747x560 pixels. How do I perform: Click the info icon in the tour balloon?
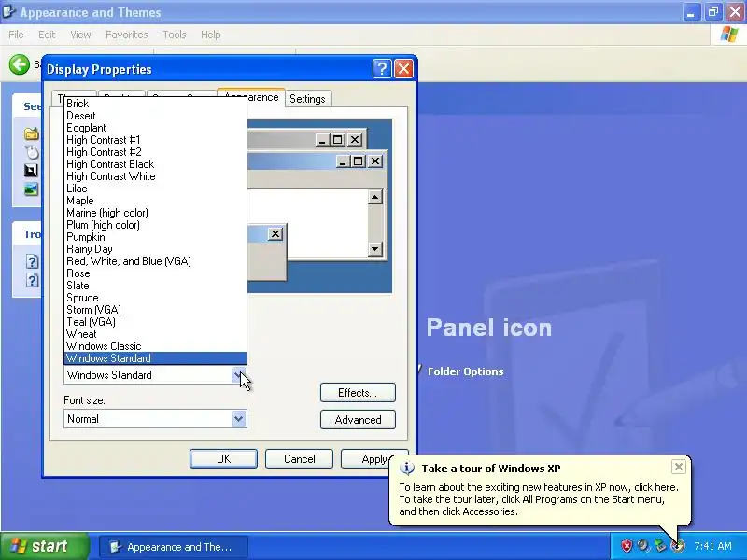406,469
